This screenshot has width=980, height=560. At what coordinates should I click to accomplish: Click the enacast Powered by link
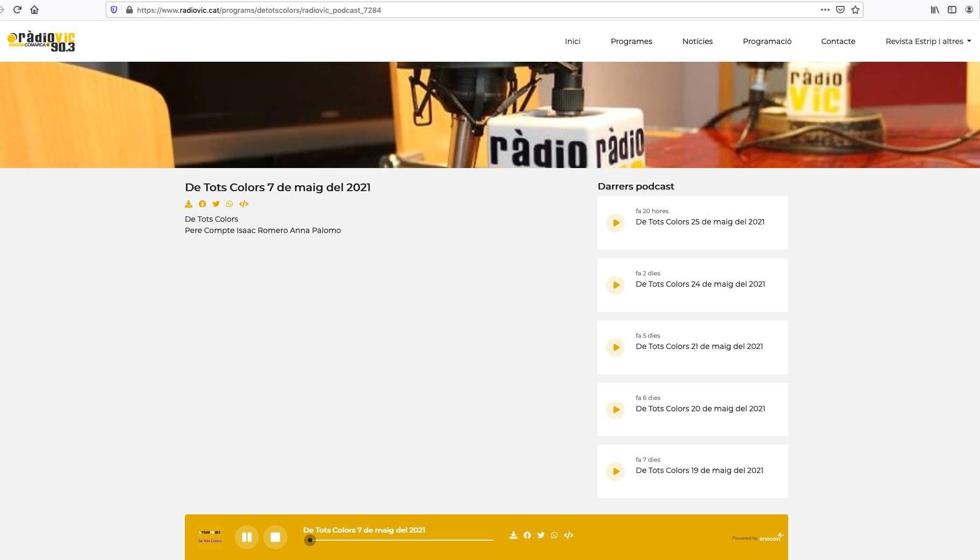pos(758,537)
